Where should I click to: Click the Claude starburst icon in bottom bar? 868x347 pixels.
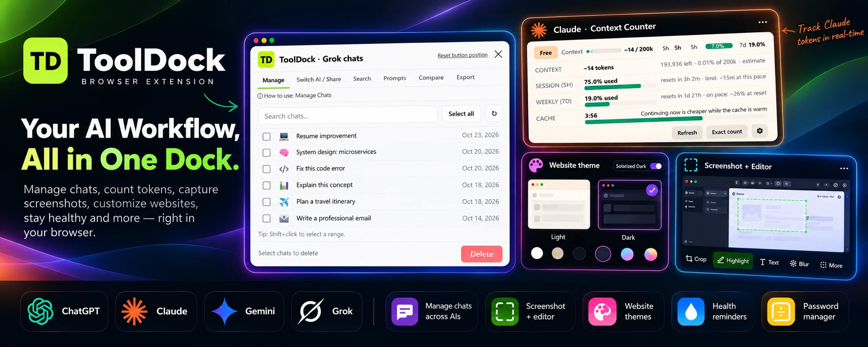coord(134,311)
